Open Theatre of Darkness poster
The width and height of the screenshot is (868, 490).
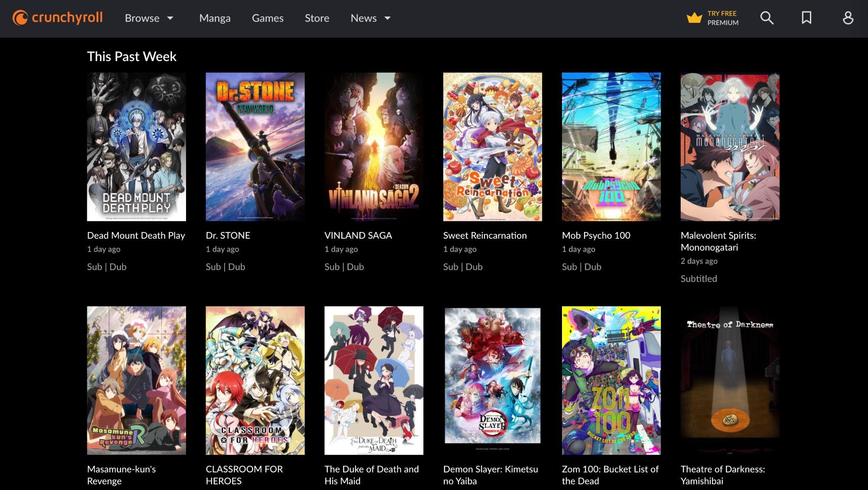730,381
